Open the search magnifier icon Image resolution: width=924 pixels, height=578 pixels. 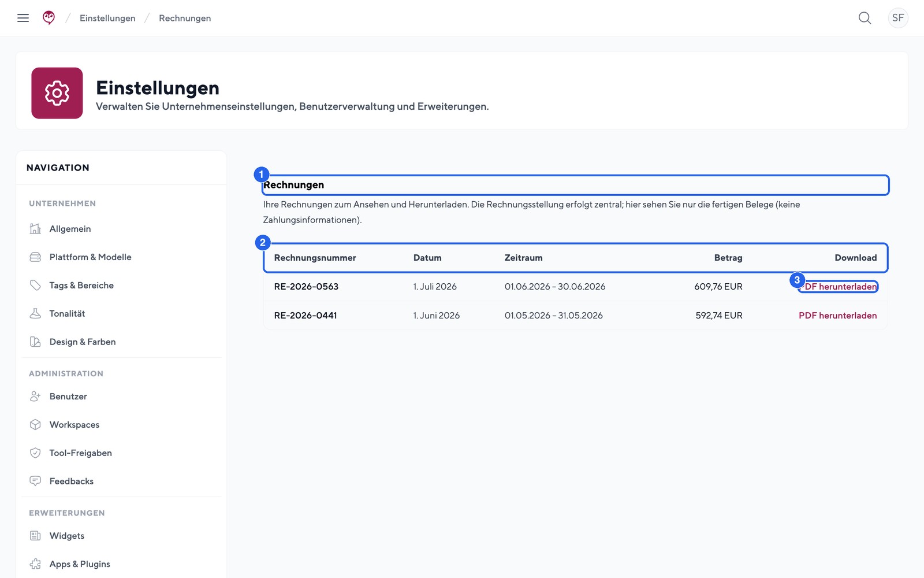pyautogui.click(x=865, y=18)
